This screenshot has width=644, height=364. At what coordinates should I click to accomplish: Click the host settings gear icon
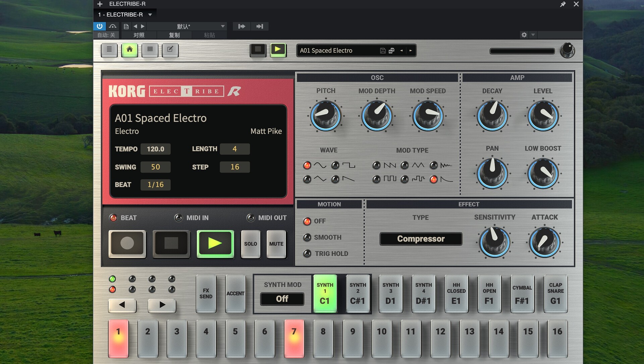click(x=524, y=35)
